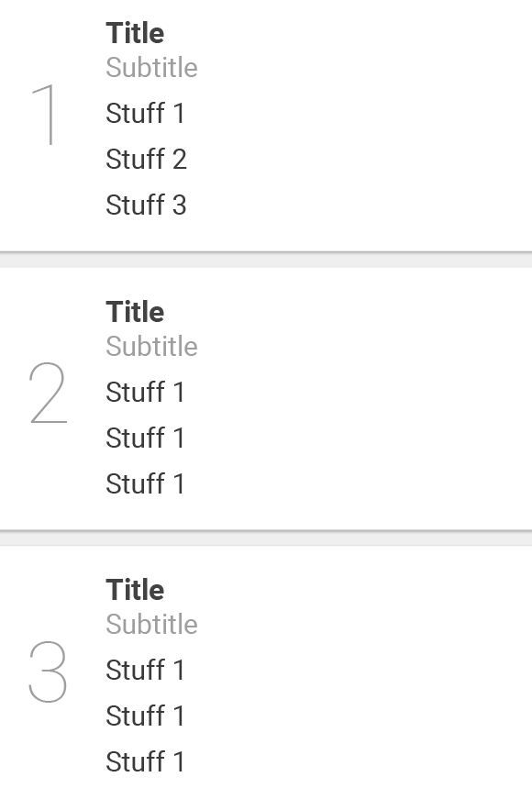The image size is (532, 799).
Task: Select 'Stuff 3' in the first card
Action: (x=146, y=205)
